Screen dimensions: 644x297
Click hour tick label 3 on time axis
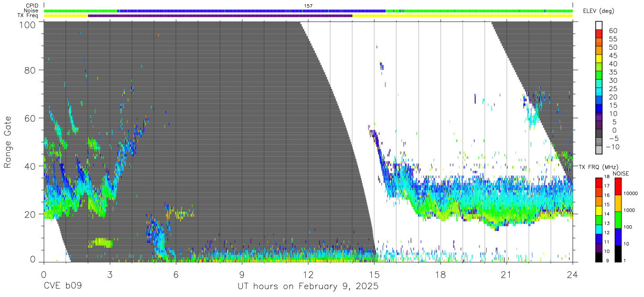(x=110, y=274)
